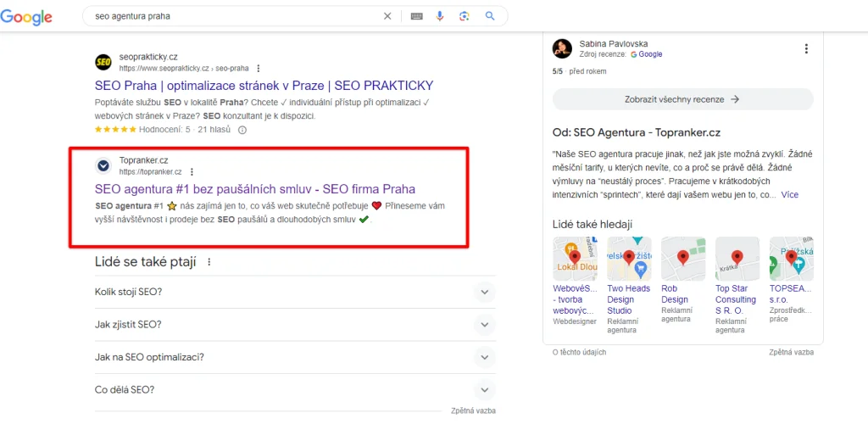This screenshot has height=430, width=868.
Task: Open SEO Praha | optimalizace stránek result title
Action: 264,86
